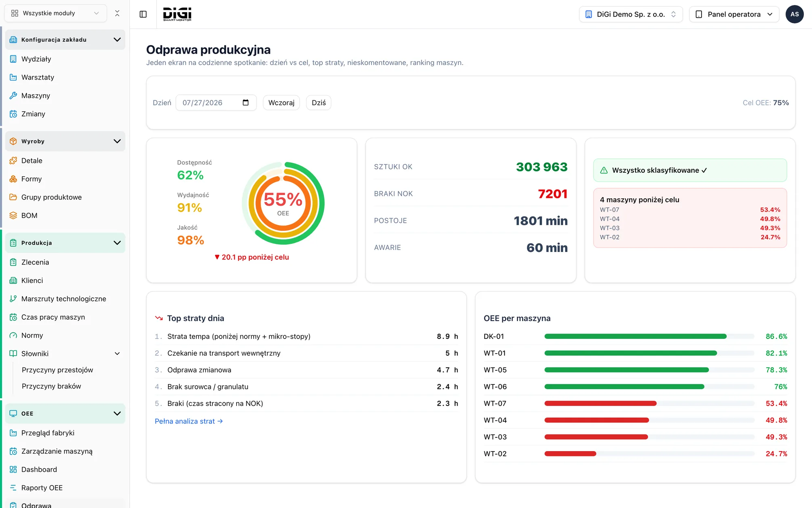Click the warning triangle in the classified banner

click(604, 170)
